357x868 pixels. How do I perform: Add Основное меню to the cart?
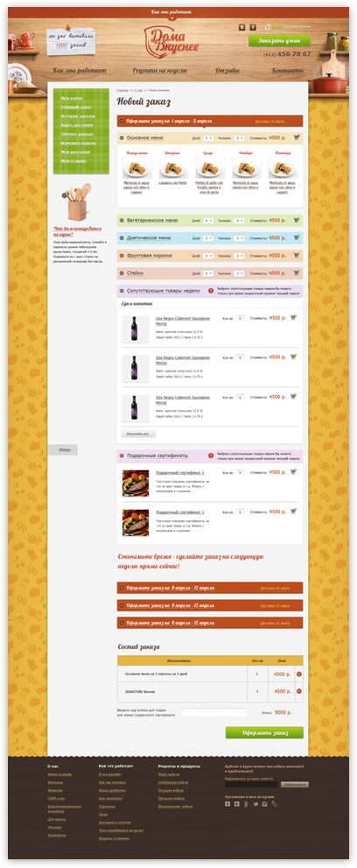coord(297,138)
